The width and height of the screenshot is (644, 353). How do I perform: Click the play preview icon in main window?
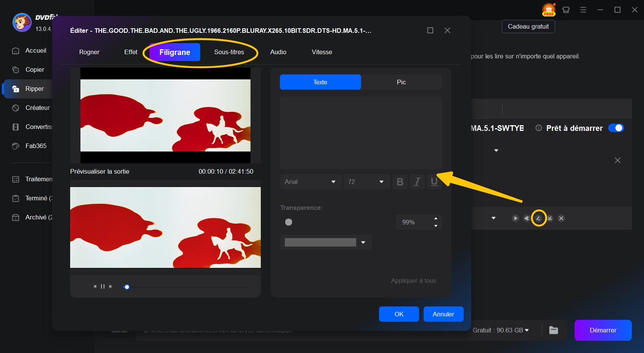(x=515, y=218)
